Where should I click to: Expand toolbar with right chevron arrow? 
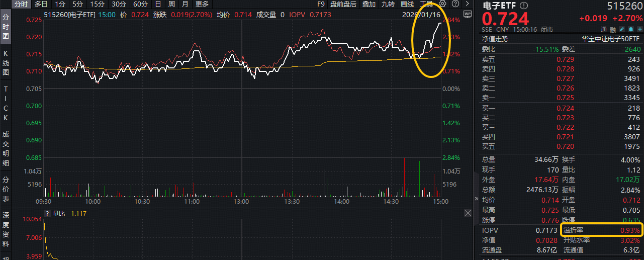(467, 4)
